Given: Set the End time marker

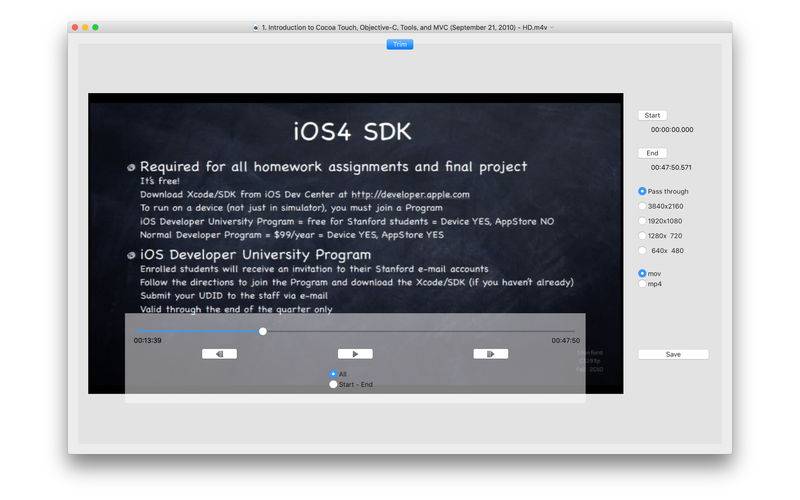Looking at the screenshot, I should (x=652, y=153).
